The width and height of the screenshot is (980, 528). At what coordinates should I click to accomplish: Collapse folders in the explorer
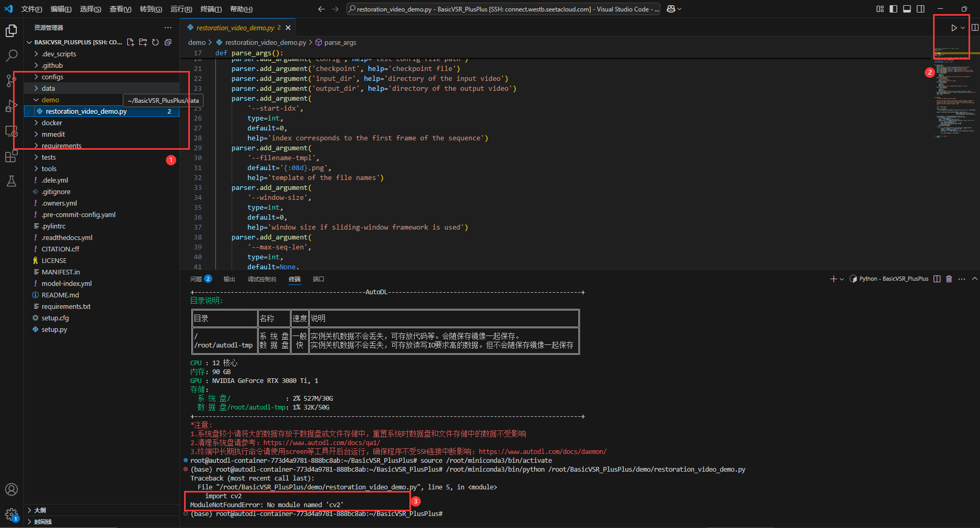168,42
